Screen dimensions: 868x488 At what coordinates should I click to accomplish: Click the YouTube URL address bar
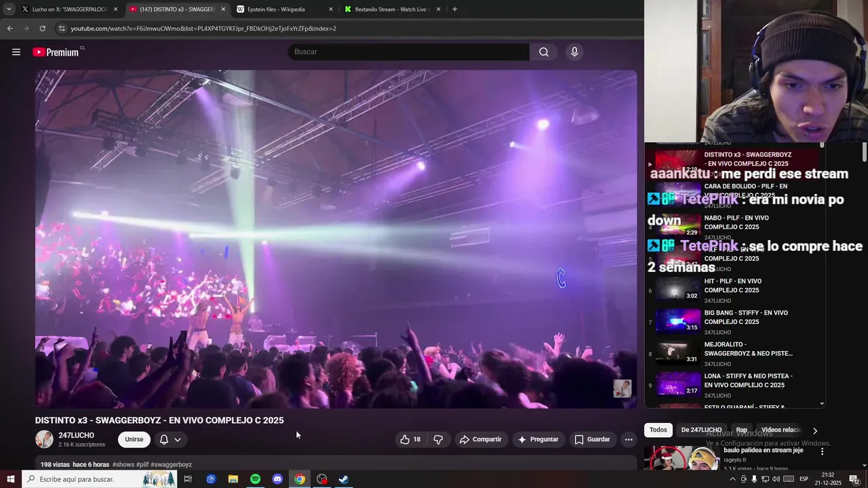pos(347,28)
